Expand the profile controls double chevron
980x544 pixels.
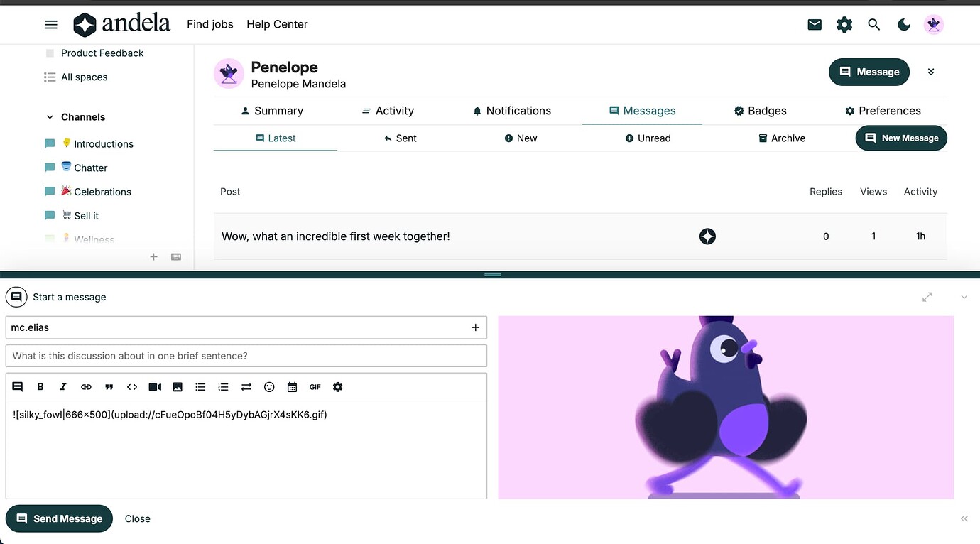click(x=931, y=72)
